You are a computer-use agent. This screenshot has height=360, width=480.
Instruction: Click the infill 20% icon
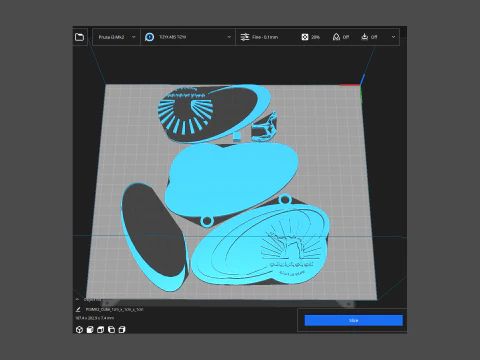coord(305,37)
